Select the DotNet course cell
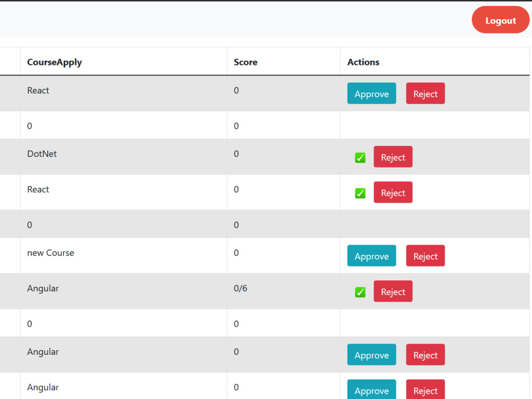The width and height of the screenshot is (532, 399). (123, 157)
